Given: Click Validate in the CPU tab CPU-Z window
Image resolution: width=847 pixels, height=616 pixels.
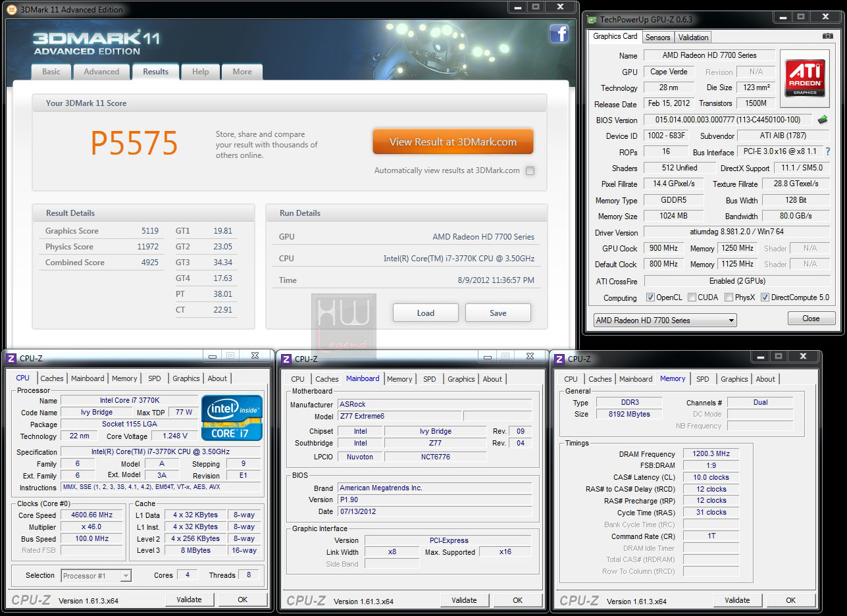Looking at the screenshot, I should point(189,600).
